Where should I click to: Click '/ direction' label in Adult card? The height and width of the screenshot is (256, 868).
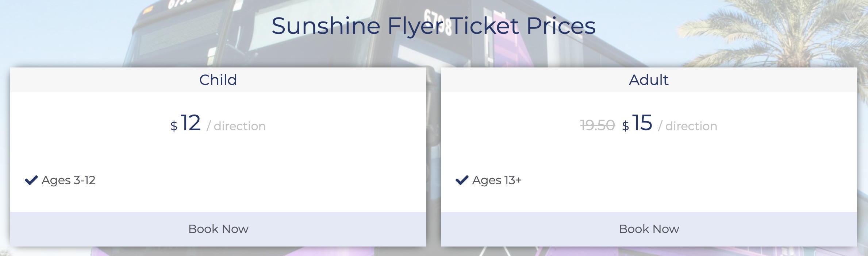pyautogui.click(x=688, y=126)
